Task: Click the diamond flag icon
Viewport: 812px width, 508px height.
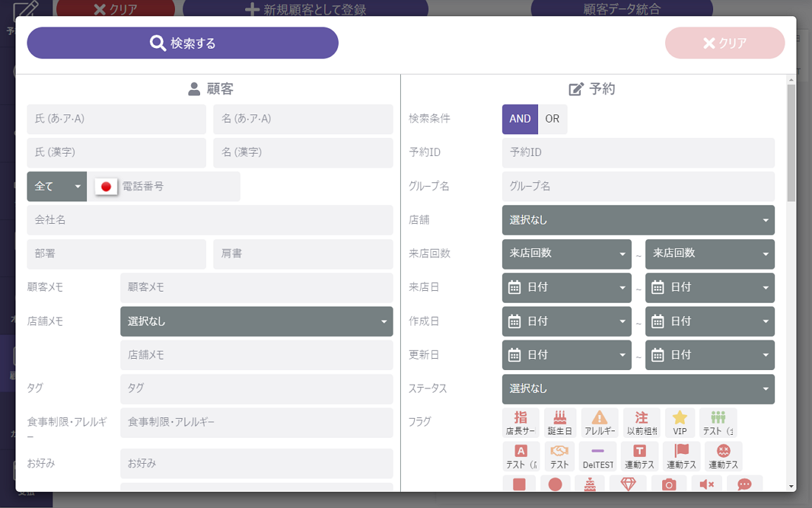Action: point(627,484)
